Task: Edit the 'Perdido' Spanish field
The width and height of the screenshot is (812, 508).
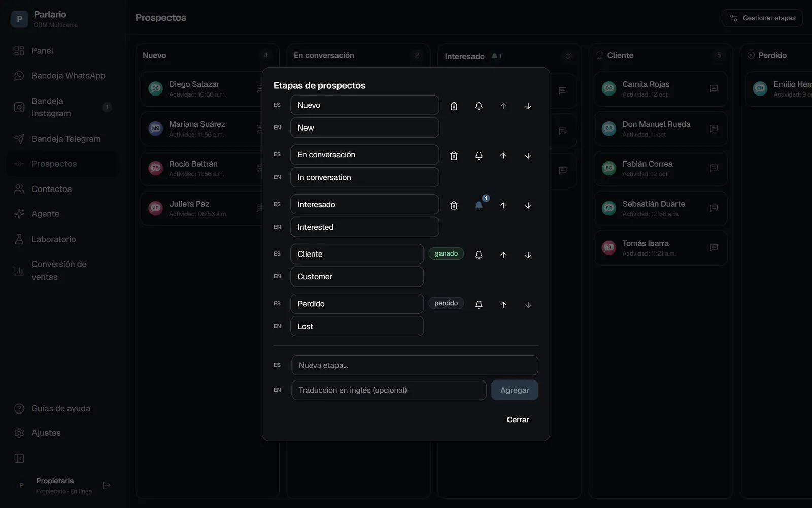Action: point(357,304)
